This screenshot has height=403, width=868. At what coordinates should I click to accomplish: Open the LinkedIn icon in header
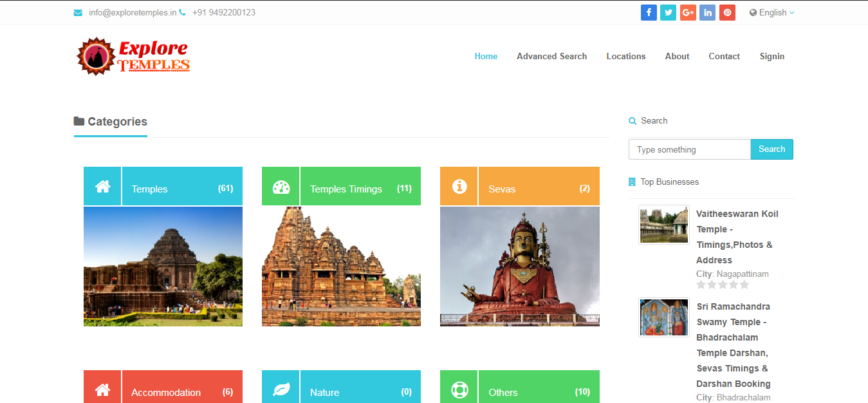click(707, 12)
